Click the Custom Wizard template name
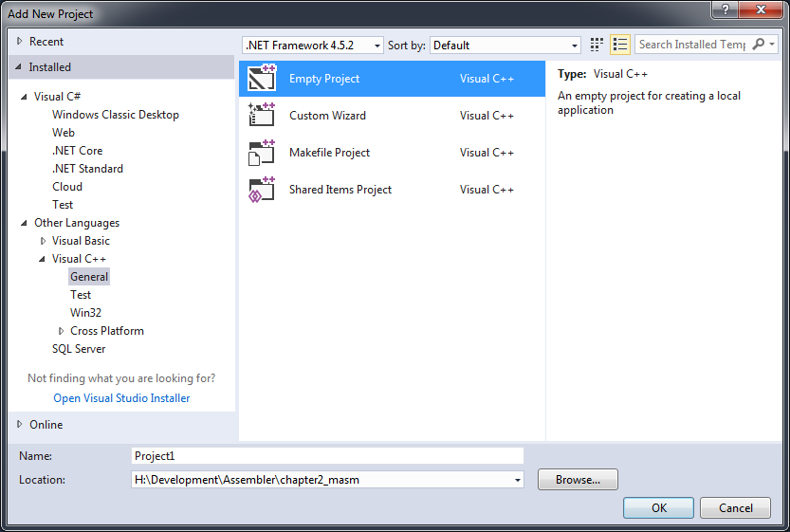The height and width of the screenshot is (532, 790). click(x=327, y=116)
